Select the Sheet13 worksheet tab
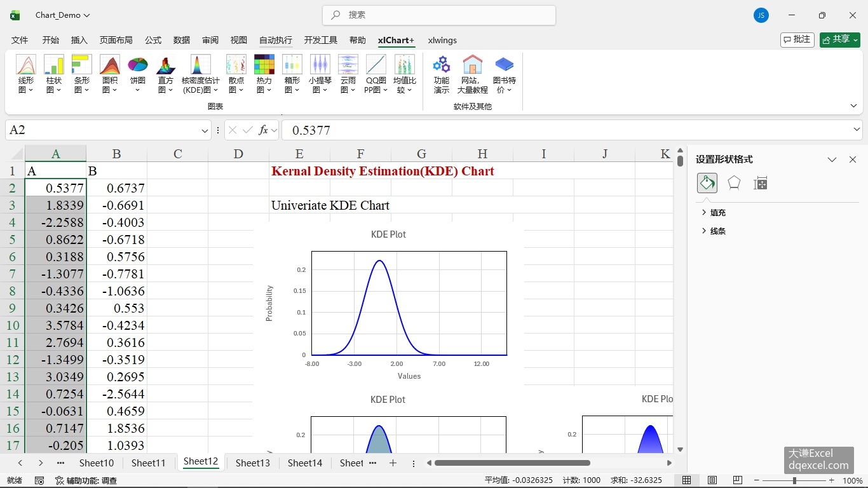868x488 pixels. coord(253,463)
